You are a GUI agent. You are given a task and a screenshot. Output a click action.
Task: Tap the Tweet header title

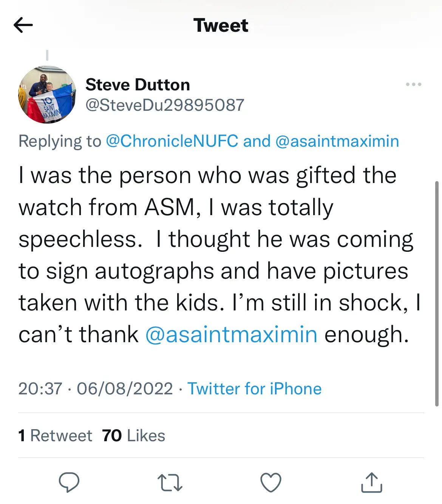point(221,25)
